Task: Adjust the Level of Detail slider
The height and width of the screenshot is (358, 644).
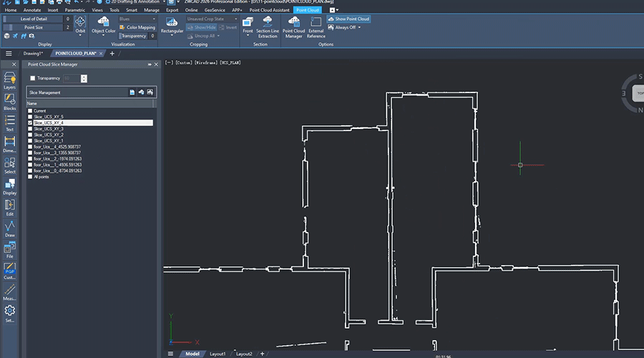Action: [33, 19]
